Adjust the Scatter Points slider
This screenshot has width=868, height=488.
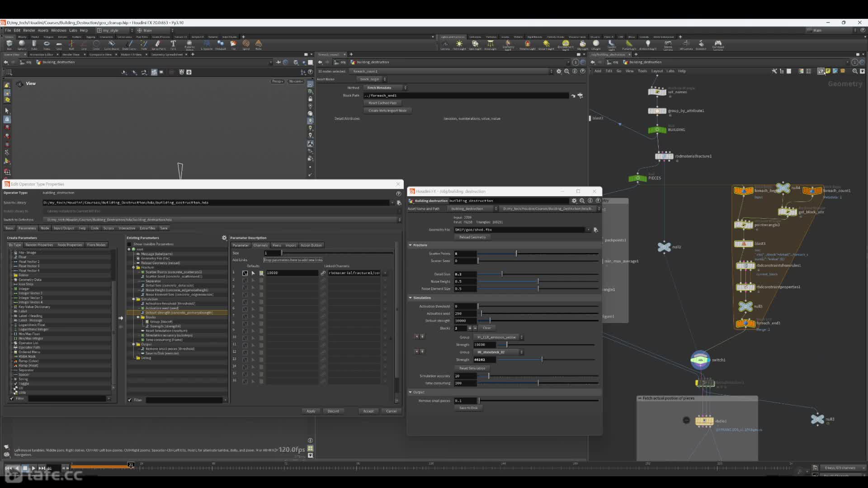pos(538,253)
